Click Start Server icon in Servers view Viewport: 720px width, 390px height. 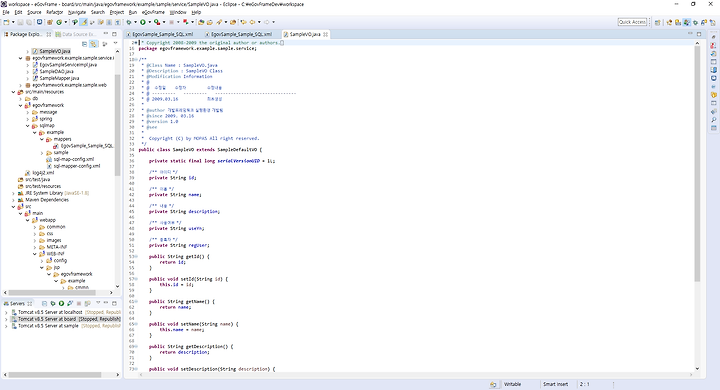coord(61,304)
